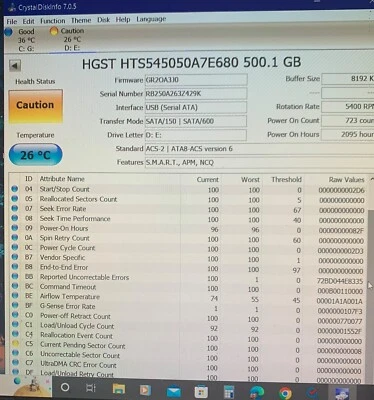Select the Uncorrectable Sector Count attribute name
Image resolution: width=374 pixels, height=400 pixels.
click(x=80, y=355)
